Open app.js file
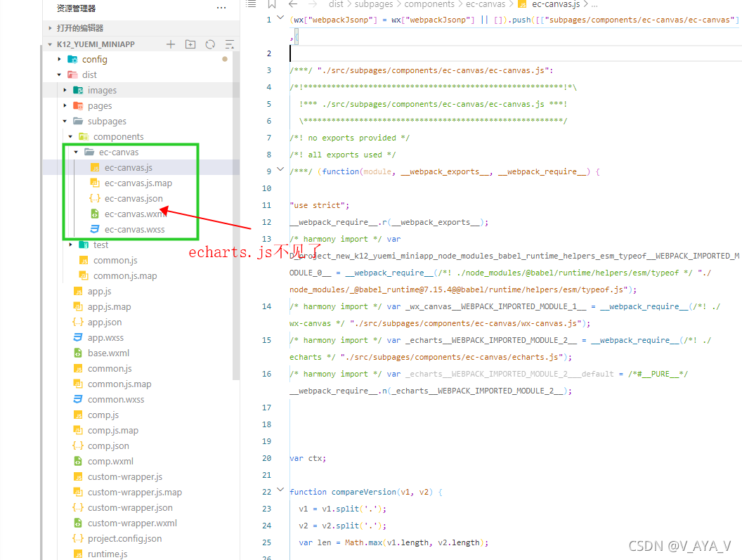Image resolution: width=742 pixels, height=560 pixels. click(x=99, y=291)
